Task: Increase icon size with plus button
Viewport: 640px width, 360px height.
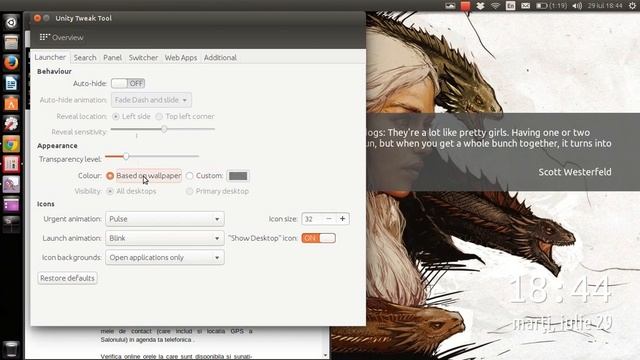Action: pyautogui.click(x=342, y=219)
